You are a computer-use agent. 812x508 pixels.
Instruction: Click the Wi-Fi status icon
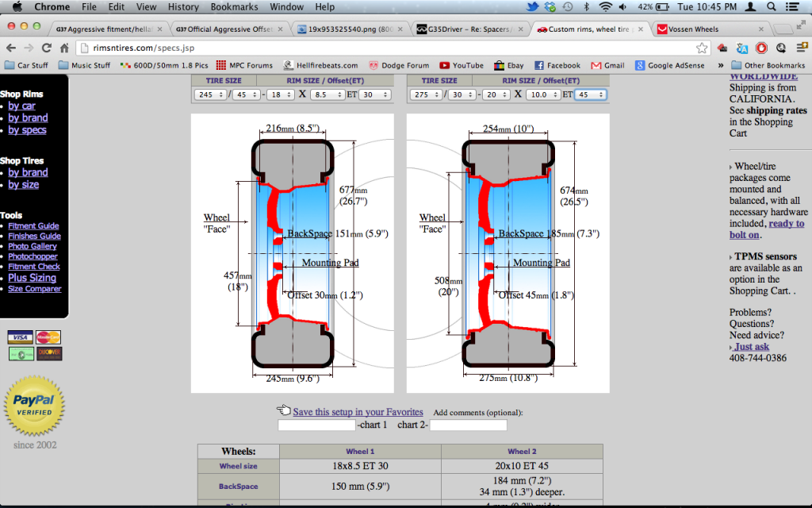coord(605,6)
